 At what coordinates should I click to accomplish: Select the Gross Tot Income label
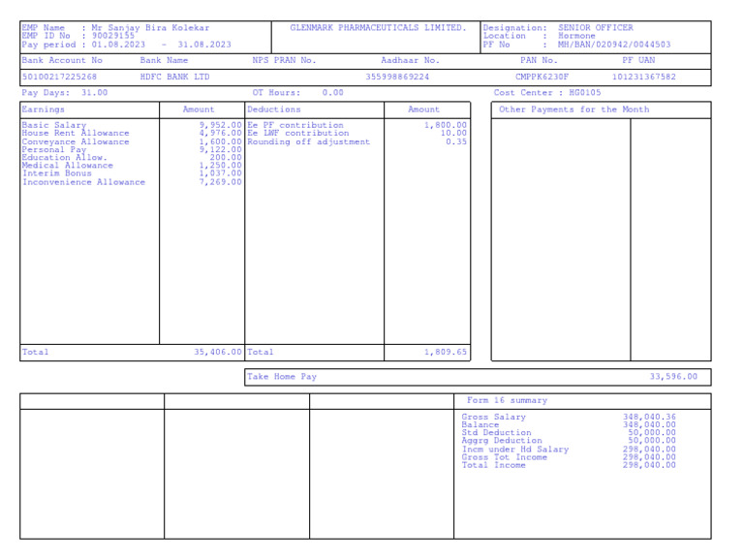coord(505,457)
